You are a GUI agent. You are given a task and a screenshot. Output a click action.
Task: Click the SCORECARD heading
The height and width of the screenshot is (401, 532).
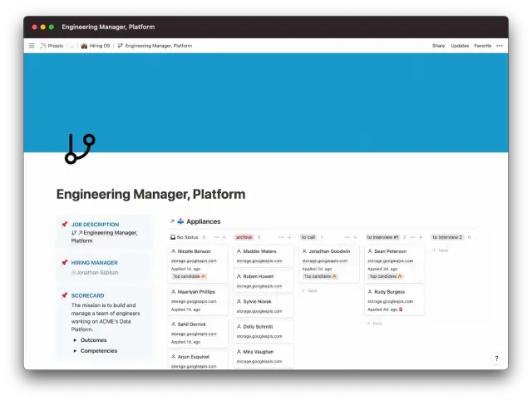coord(87,295)
